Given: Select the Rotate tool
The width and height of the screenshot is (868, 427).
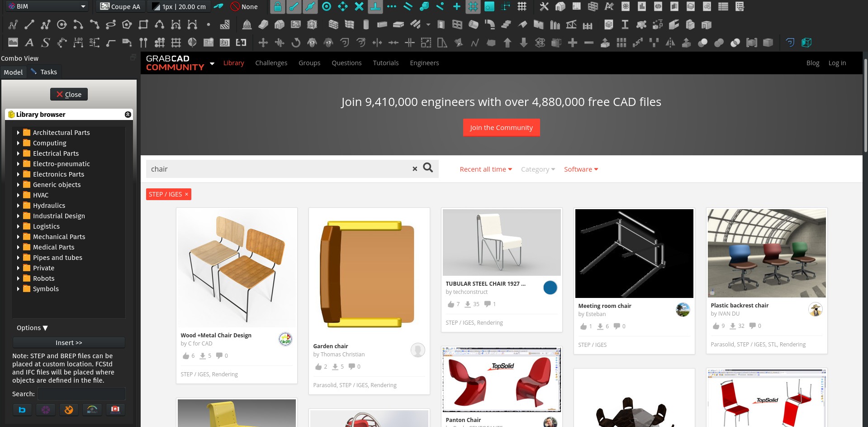Looking at the screenshot, I should [295, 42].
